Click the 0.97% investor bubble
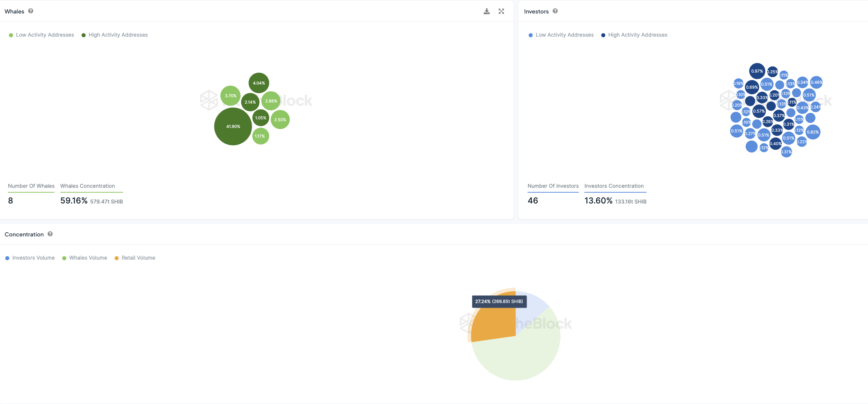This screenshot has width=868, height=404. [757, 71]
